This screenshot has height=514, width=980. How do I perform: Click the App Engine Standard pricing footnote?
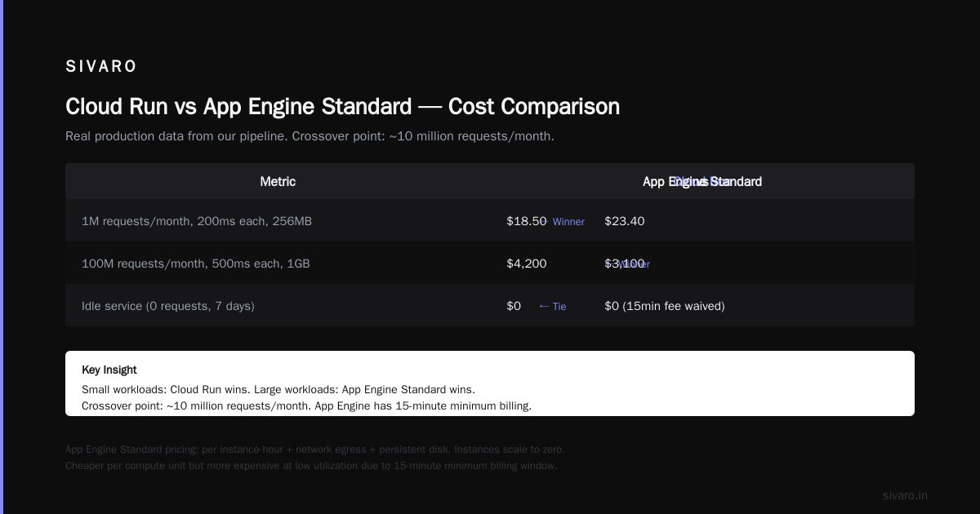click(x=315, y=458)
